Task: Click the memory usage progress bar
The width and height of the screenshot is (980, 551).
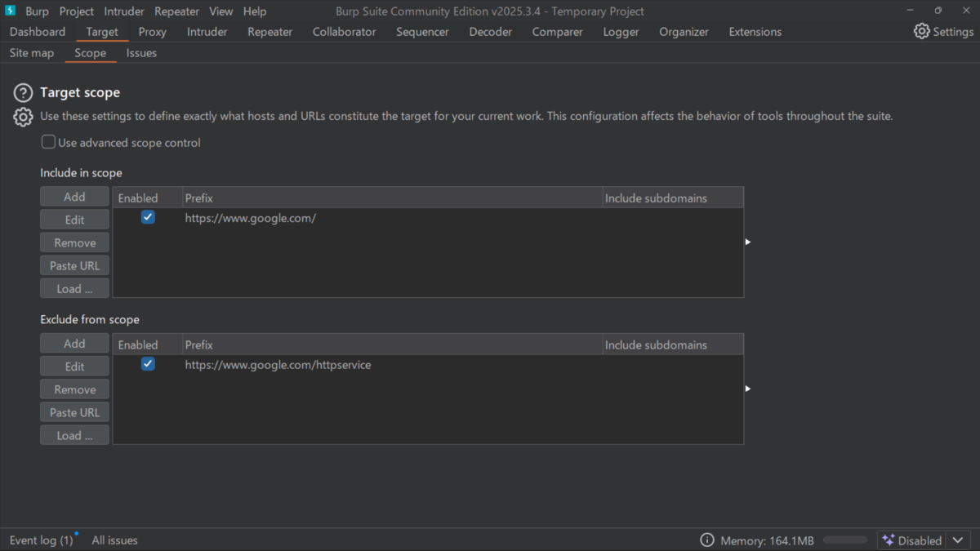Action: pyautogui.click(x=845, y=540)
